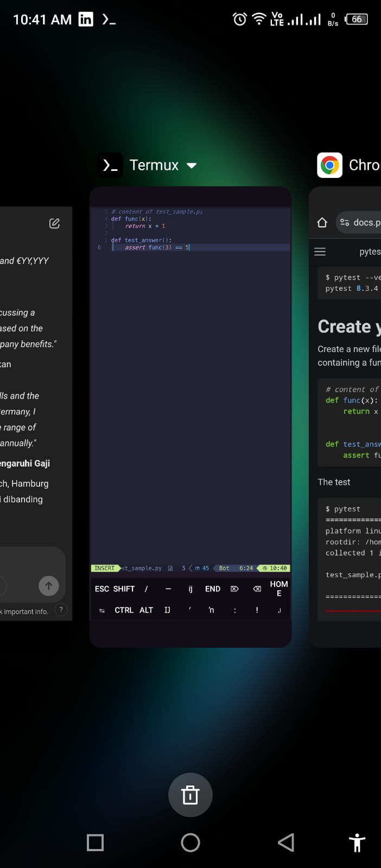Tap the LinkedIn notification icon in status bar
This screenshot has width=381, height=868.
pyautogui.click(x=86, y=20)
